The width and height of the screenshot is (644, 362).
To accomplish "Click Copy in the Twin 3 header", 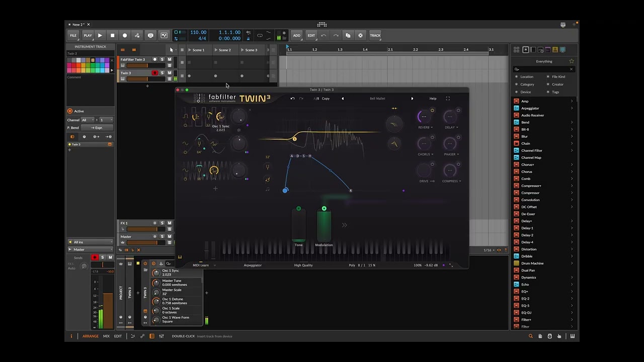I will point(326,99).
